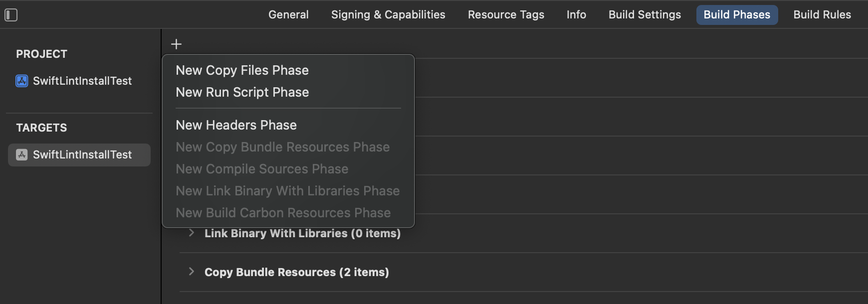Open Signing & Capabilities tab
Image resolution: width=868 pixels, height=304 pixels.
[x=388, y=15]
